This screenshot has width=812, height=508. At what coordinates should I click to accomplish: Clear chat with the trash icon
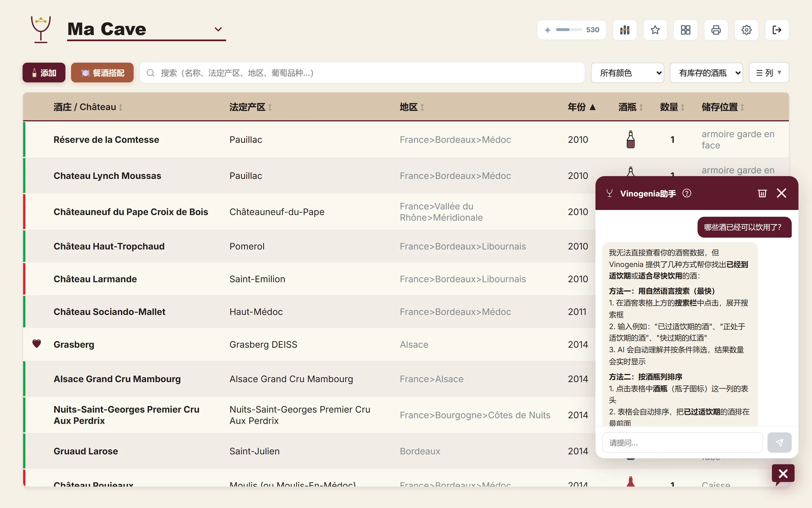click(x=762, y=193)
